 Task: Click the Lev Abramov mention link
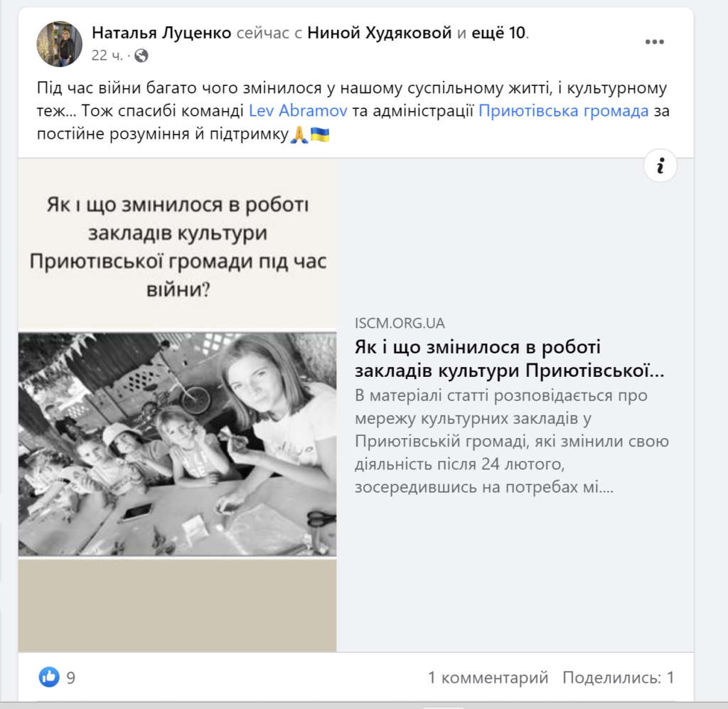pyautogui.click(x=298, y=110)
